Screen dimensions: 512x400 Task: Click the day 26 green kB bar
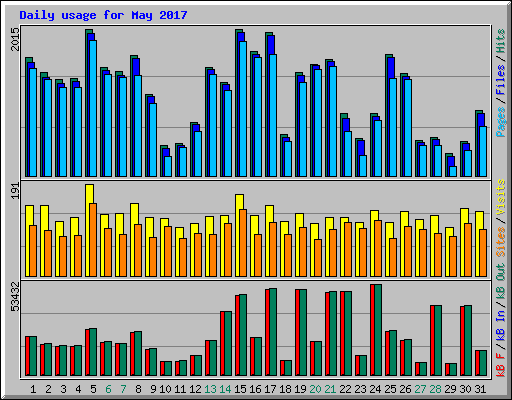tap(408, 358)
